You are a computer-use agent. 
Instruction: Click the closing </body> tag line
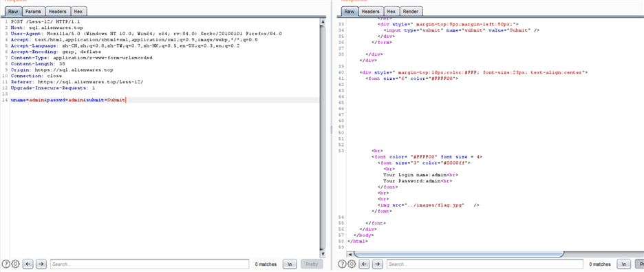tap(363, 236)
